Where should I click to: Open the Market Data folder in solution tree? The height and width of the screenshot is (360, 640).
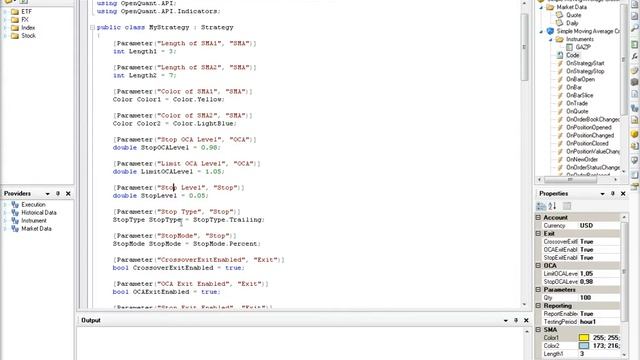566,7
